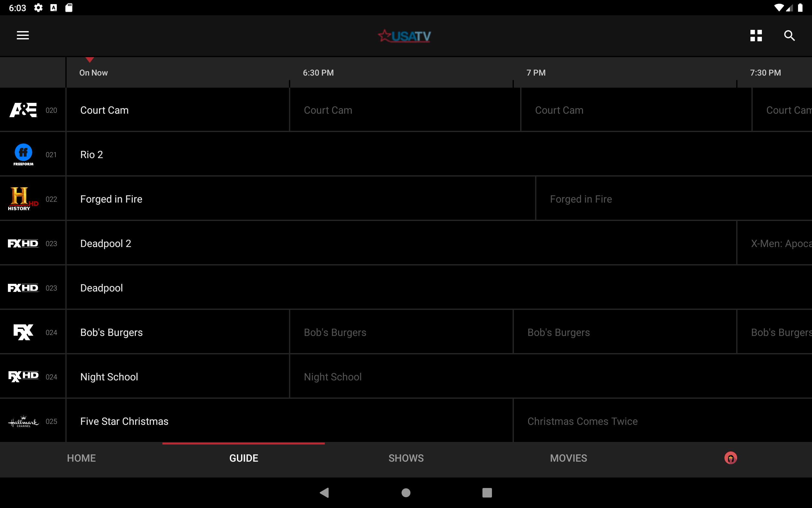Viewport: 812px width, 508px height.
Task: Tap the On Now timeline label
Action: coord(93,73)
